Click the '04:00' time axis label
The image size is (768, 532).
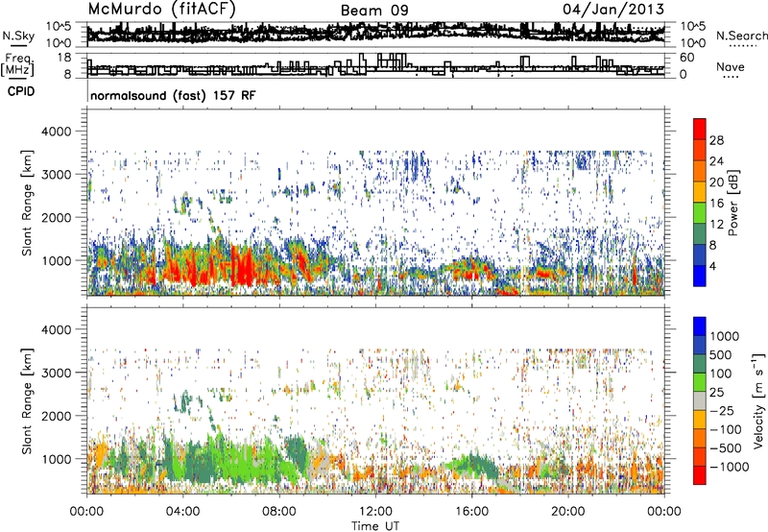[182, 512]
